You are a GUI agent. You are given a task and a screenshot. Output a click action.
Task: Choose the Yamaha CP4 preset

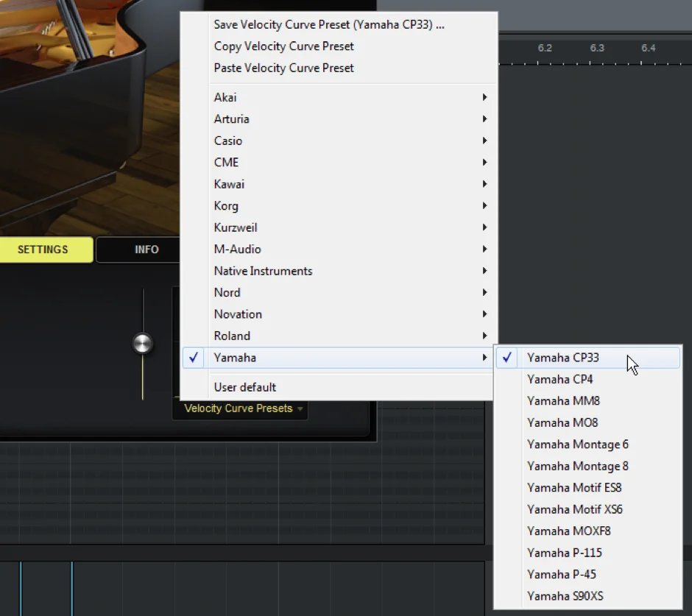588,379
